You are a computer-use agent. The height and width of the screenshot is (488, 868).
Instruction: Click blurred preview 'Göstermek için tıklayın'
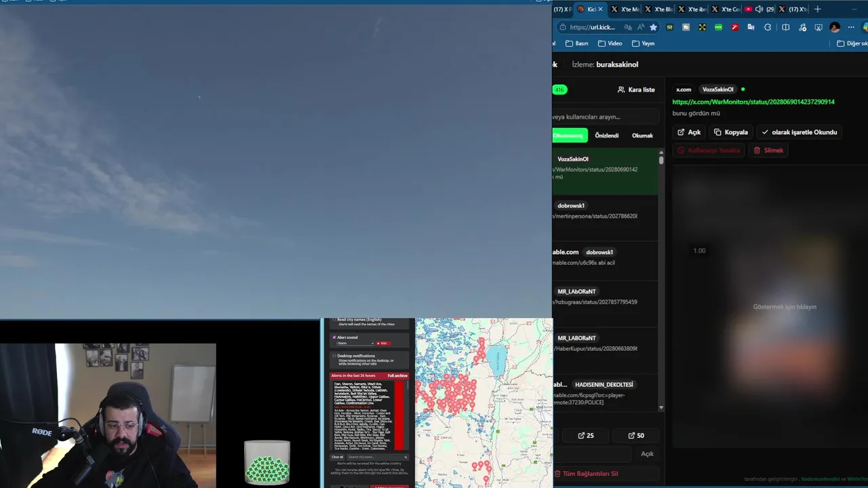(785, 307)
